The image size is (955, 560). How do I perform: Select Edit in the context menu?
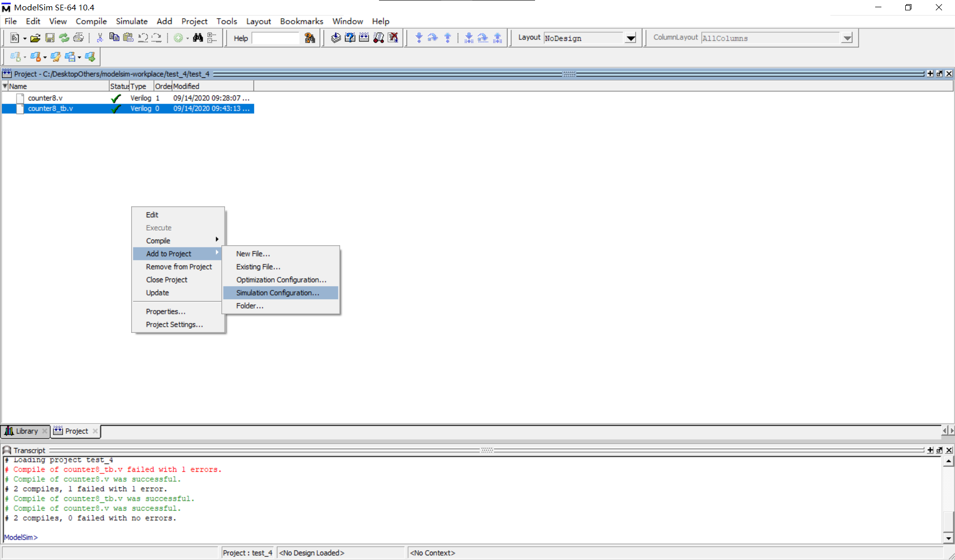[178, 215]
